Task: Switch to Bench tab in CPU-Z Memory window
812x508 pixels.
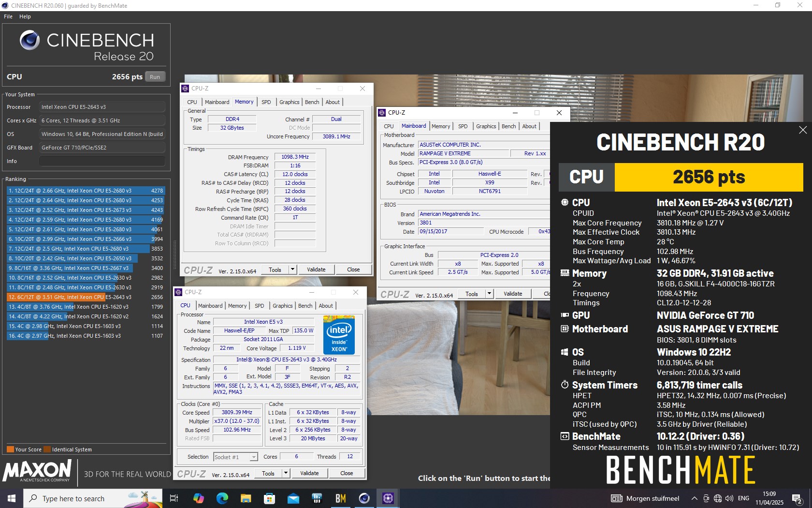Action: click(x=312, y=102)
